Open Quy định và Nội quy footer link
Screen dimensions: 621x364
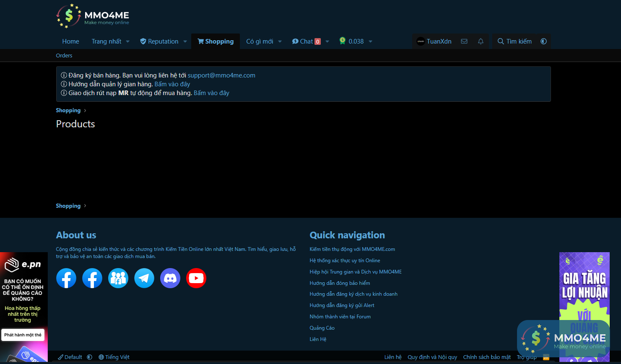[x=432, y=357]
